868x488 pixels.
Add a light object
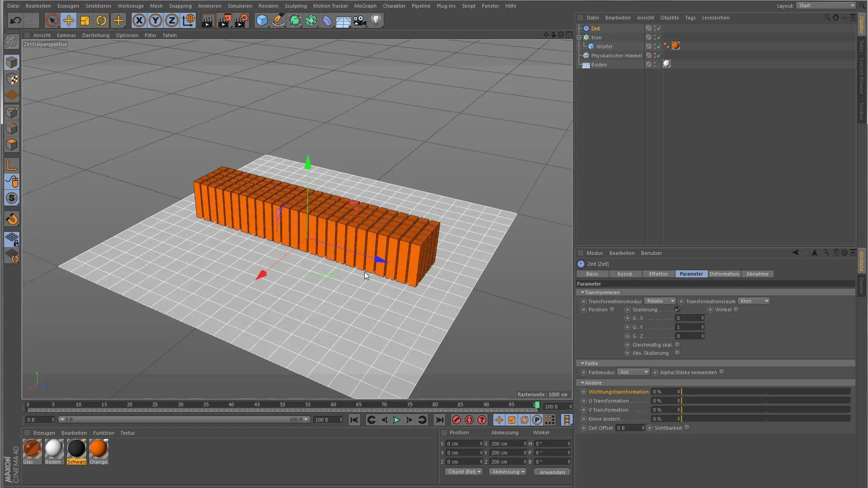pos(376,20)
